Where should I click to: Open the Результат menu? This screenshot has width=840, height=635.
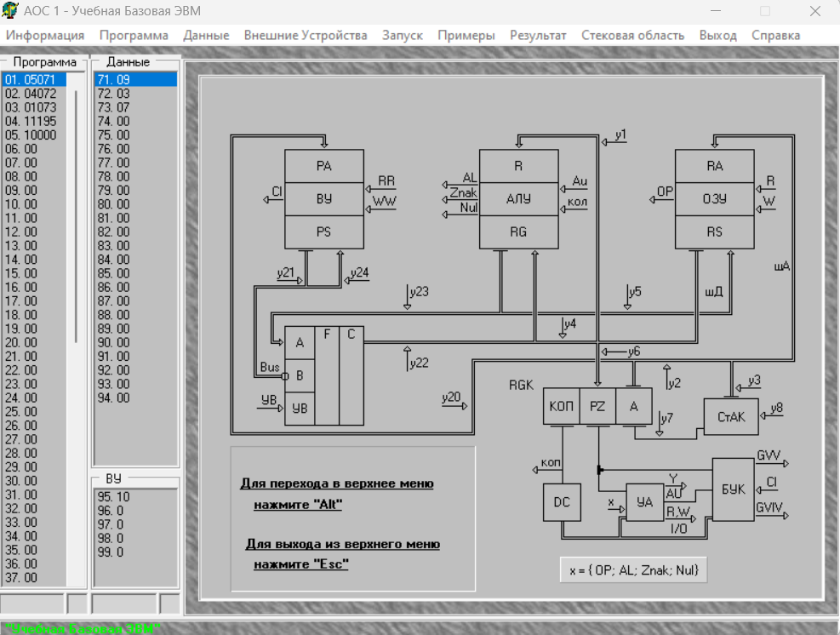coord(538,36)
